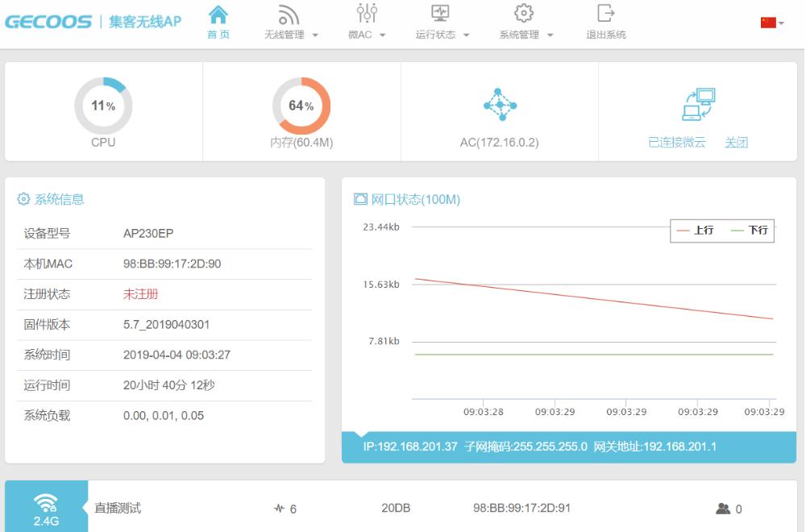This screenshot has height=532, width=806.
Task: Expand the 微AC dropdown arrow
Action: [383, 35]
